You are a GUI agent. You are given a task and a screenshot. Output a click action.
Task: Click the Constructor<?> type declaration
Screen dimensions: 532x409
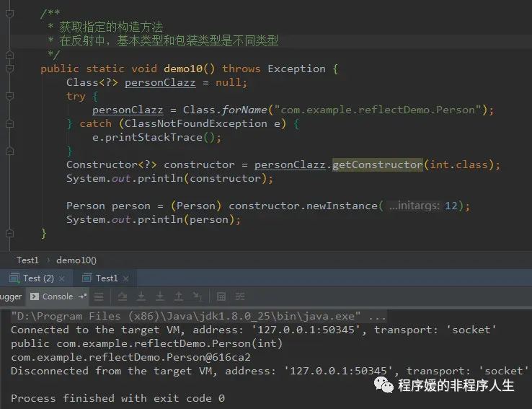112,164
